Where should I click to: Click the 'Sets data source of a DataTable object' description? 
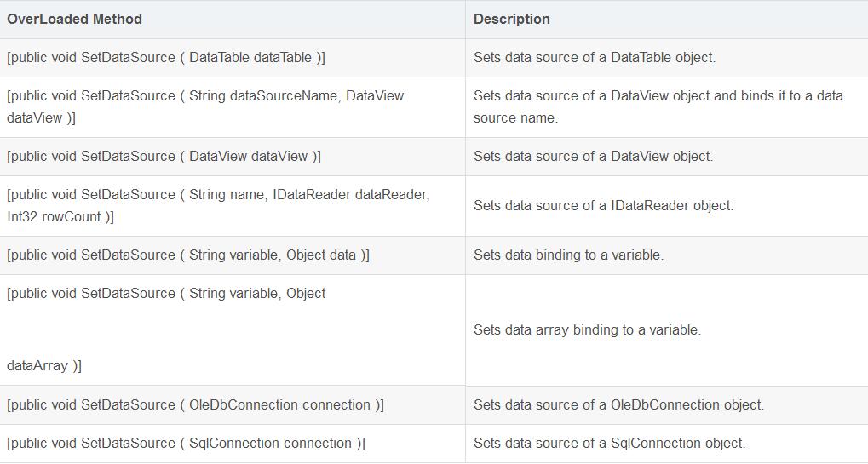click(x=595, y=58)
